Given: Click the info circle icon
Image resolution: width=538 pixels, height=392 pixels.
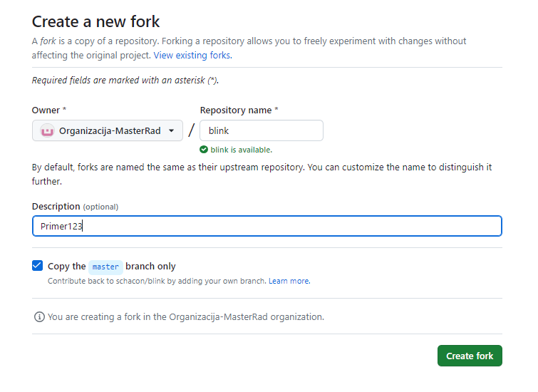Looking at the screenshot, I should pyautogui.click(x=39, y=317).
